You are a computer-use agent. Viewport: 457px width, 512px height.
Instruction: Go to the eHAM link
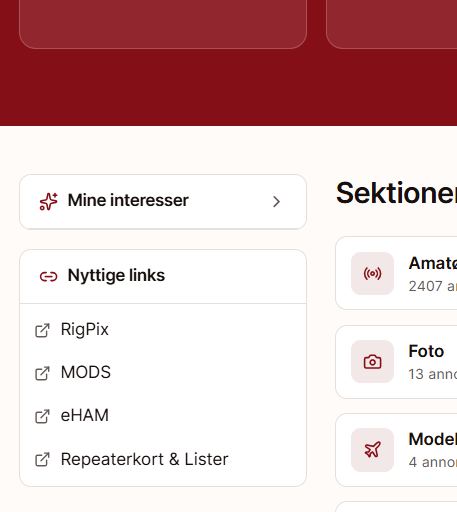[x=84, y=415]
